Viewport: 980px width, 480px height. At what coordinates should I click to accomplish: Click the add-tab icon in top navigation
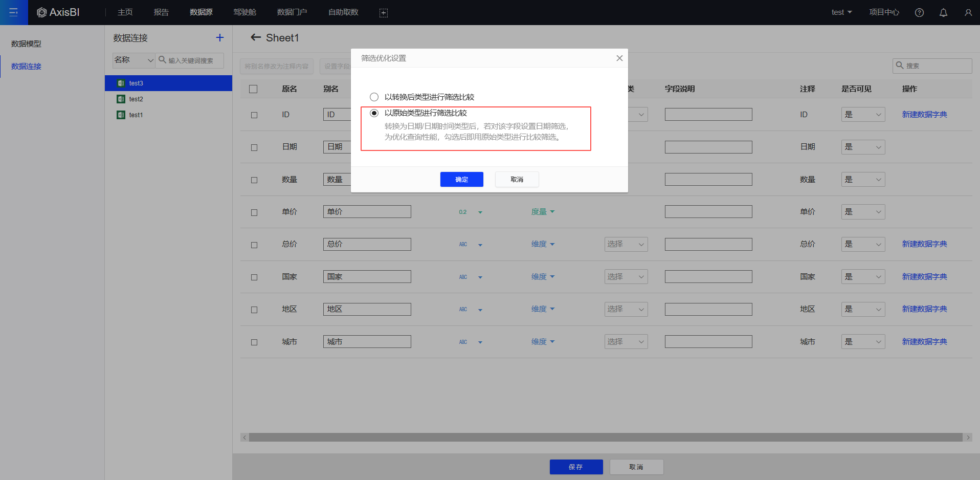(x=384, y=13)
